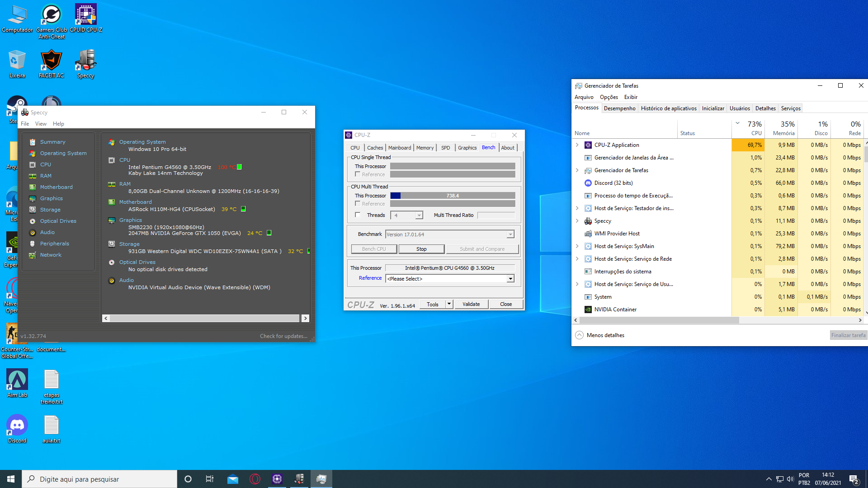Select Gamers Club Anti-Cheat desktop icon
This screenshot has height=488, width=868.
[52, 22]
